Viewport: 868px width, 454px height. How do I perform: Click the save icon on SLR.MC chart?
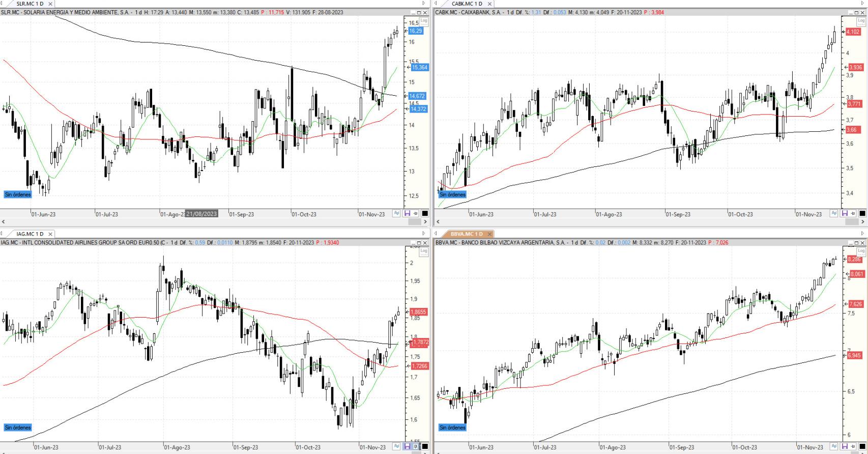(407, 213)
